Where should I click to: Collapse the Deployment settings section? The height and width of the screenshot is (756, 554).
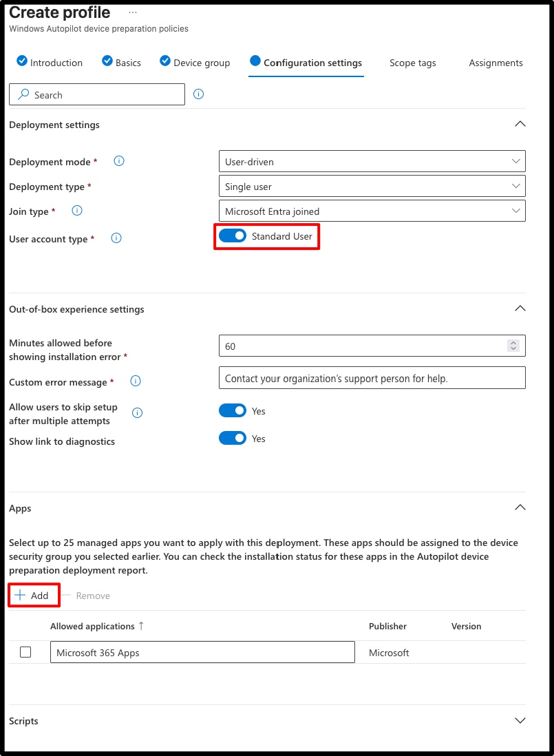pos(520,124)
